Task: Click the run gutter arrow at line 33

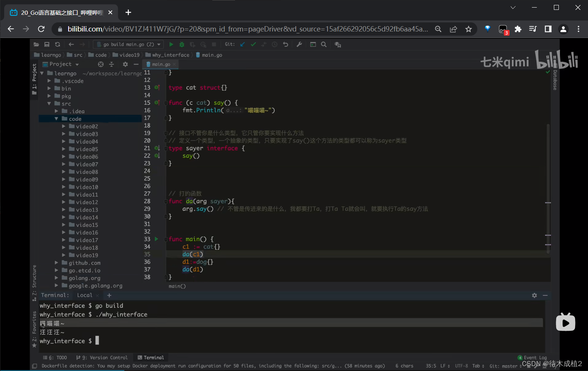Action: click(156, 239)
